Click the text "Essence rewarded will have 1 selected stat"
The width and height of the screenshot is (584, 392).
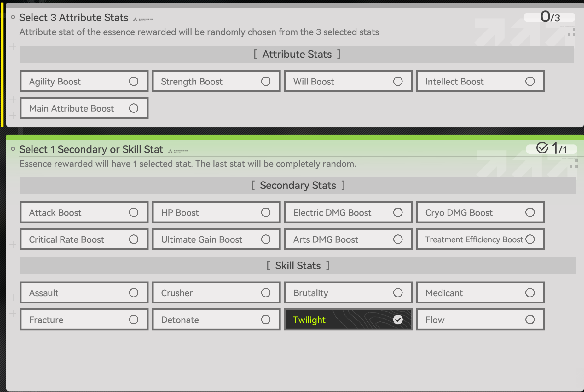106,164
